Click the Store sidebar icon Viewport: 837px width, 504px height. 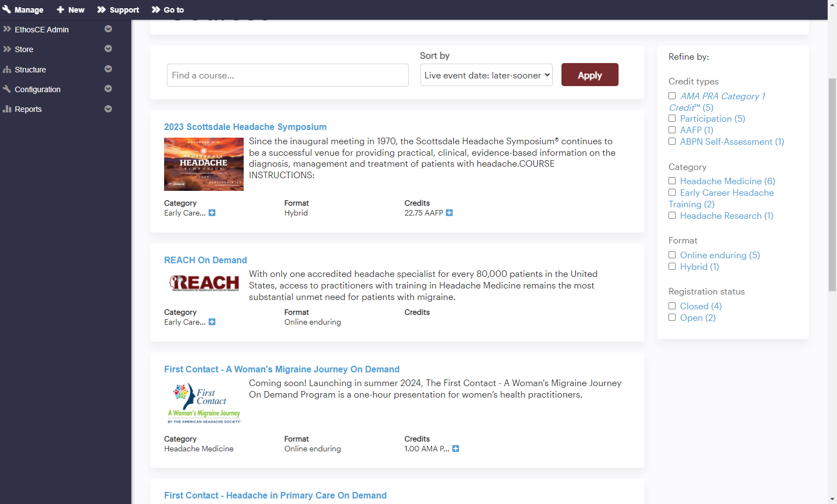coord(7,49)
